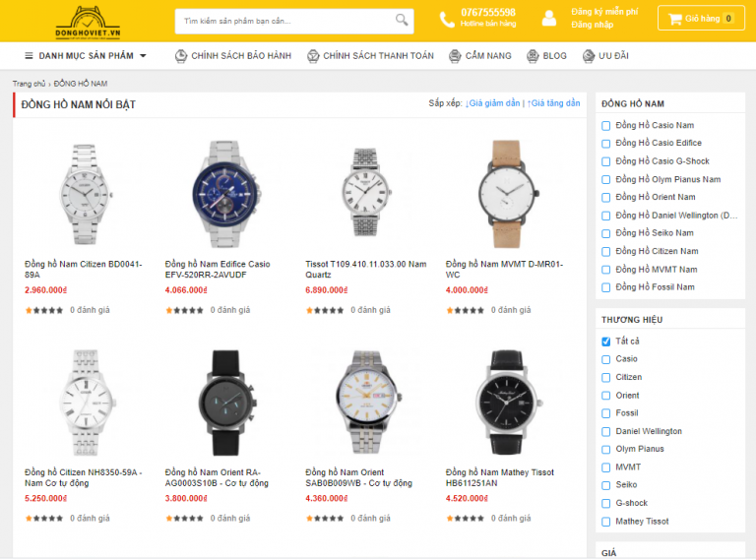This screenshot has height=560, width=756.
Task: Click star rating of Mathey Tissot HB611251AN
Action: 465,519
